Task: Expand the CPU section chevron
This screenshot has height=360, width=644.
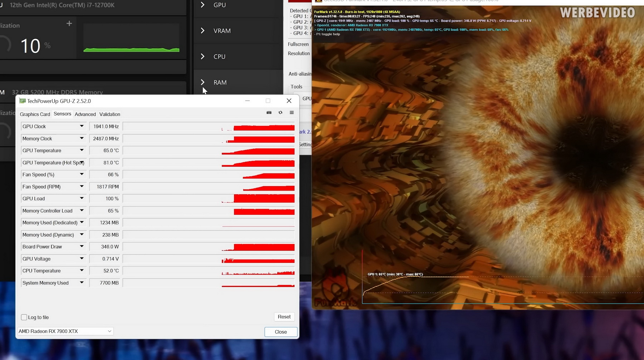Action: tap(203, 56)
